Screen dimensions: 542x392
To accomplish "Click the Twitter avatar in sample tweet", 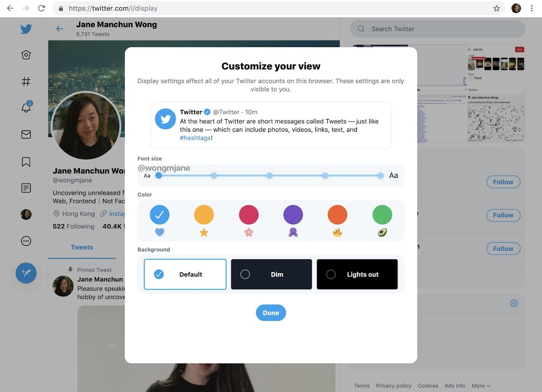I will tap(165, 119).
